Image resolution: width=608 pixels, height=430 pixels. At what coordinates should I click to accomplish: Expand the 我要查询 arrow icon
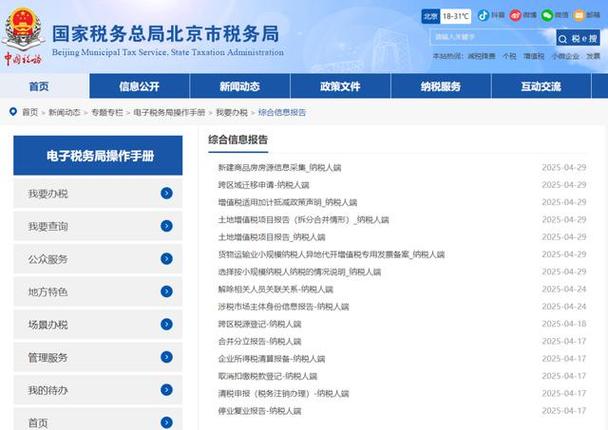coord(167,226)
